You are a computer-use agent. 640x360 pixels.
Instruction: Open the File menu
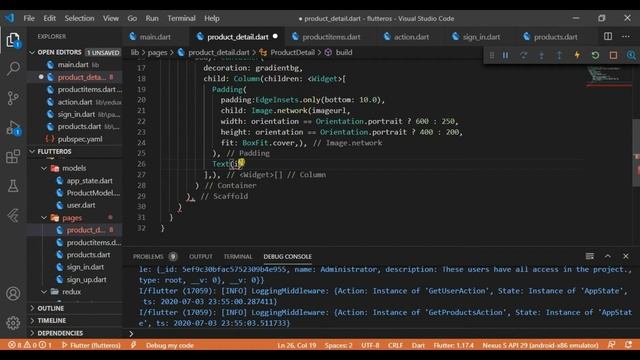click(29, 18)
